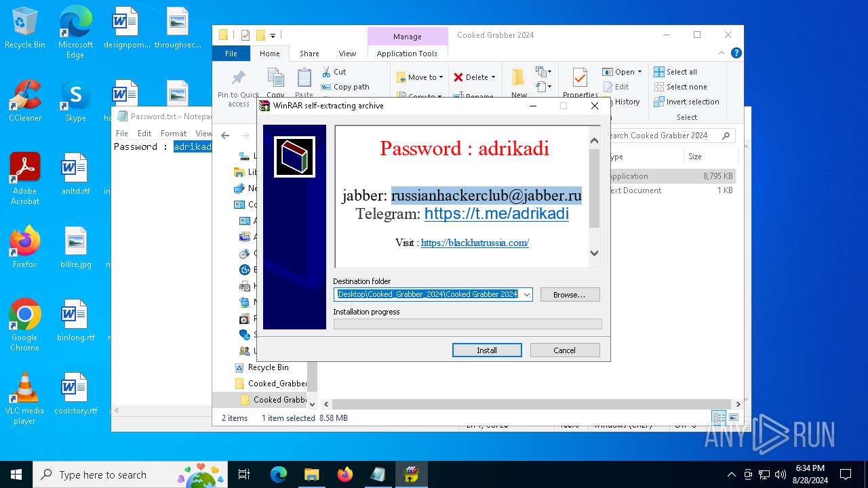Click the Paste clipboard icon
868x488 pixels.
pos(304,78)
